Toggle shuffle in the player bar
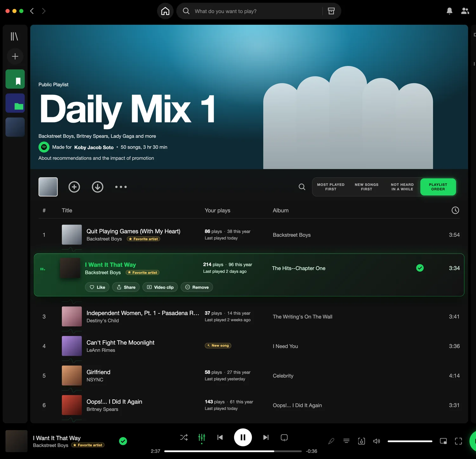The width and height of the screenshot is (476, 459). [184, 437]
